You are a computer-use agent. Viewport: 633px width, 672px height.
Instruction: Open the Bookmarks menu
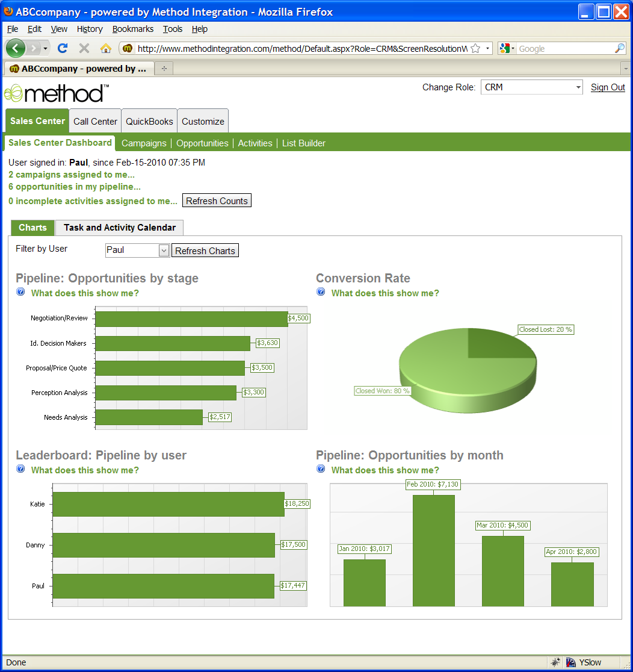pos(132,29)
